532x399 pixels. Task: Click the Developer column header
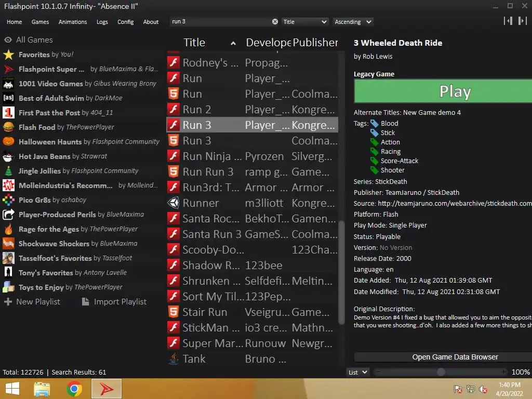tap(268, 43)
